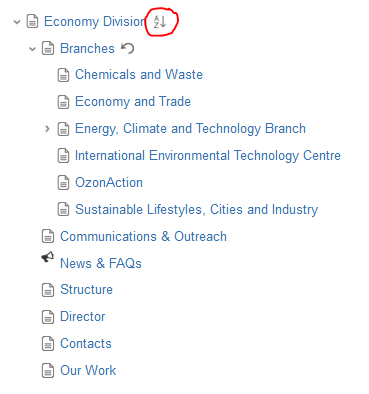
Task: Open the Economy and Trade page
Action: pyautogui.click(x=133, y=101)
